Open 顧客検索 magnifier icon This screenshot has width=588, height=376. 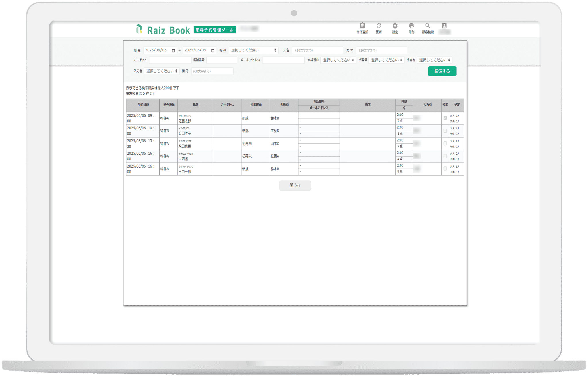(x=428, y=26)
